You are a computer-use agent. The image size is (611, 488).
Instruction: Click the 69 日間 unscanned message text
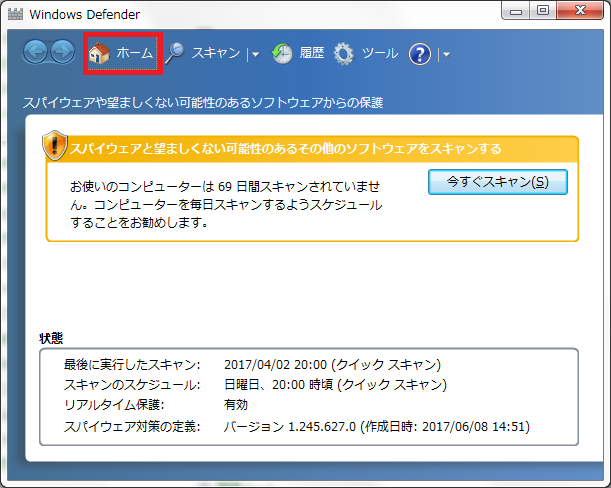[x=226, y=205]
